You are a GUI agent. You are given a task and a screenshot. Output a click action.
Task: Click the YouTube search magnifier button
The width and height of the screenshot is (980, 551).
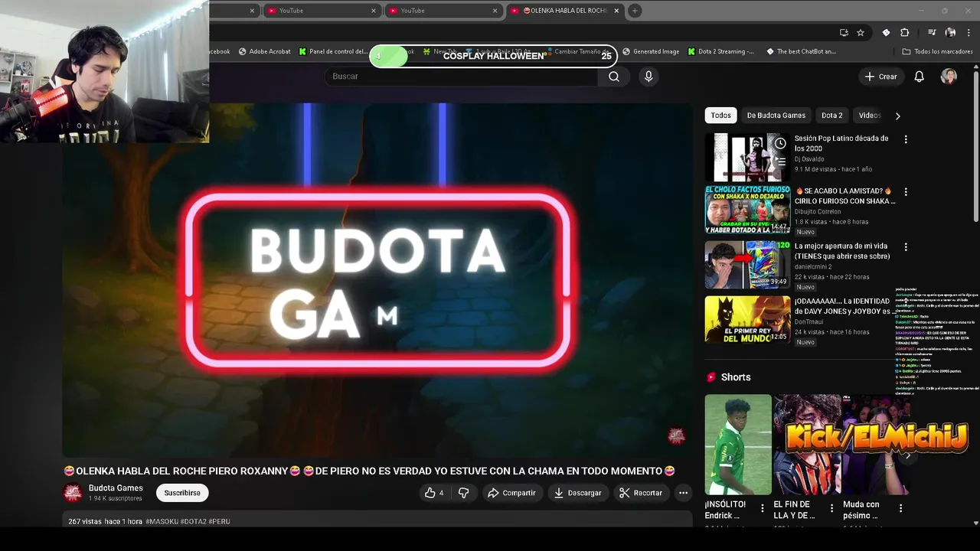[613, 77]
